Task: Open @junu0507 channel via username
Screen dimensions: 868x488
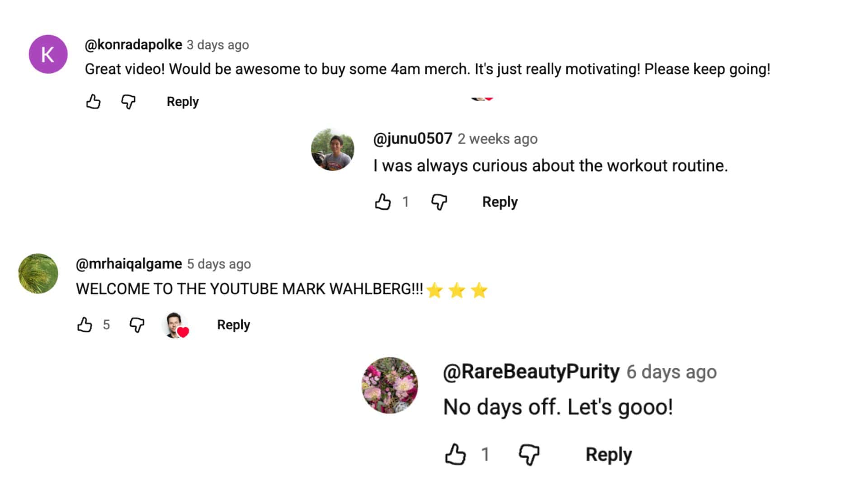Action: (x=412, y=138)
